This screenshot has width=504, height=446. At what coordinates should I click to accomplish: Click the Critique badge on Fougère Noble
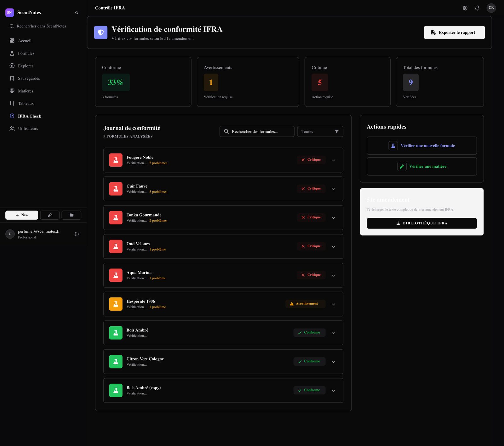click(311, 160)
